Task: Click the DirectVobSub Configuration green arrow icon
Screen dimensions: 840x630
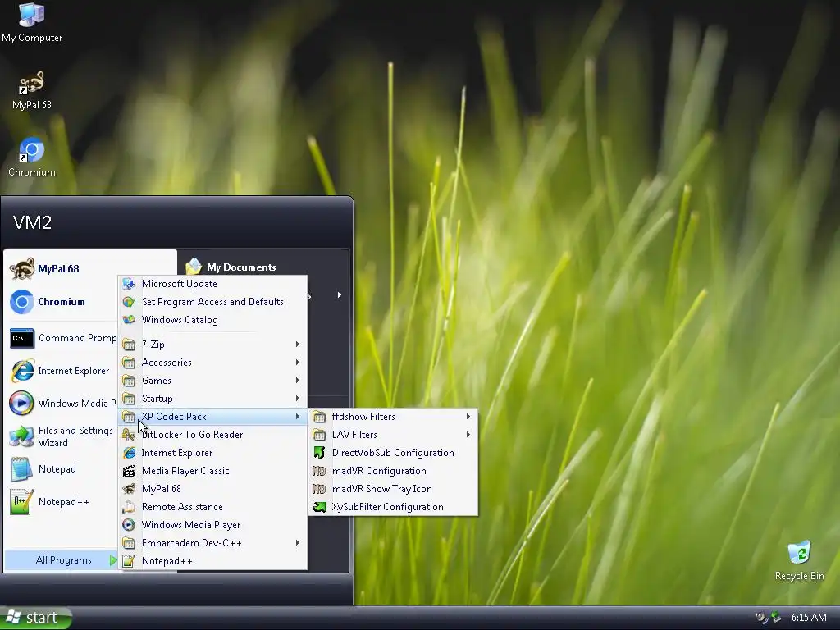Action: click(319, 453)
